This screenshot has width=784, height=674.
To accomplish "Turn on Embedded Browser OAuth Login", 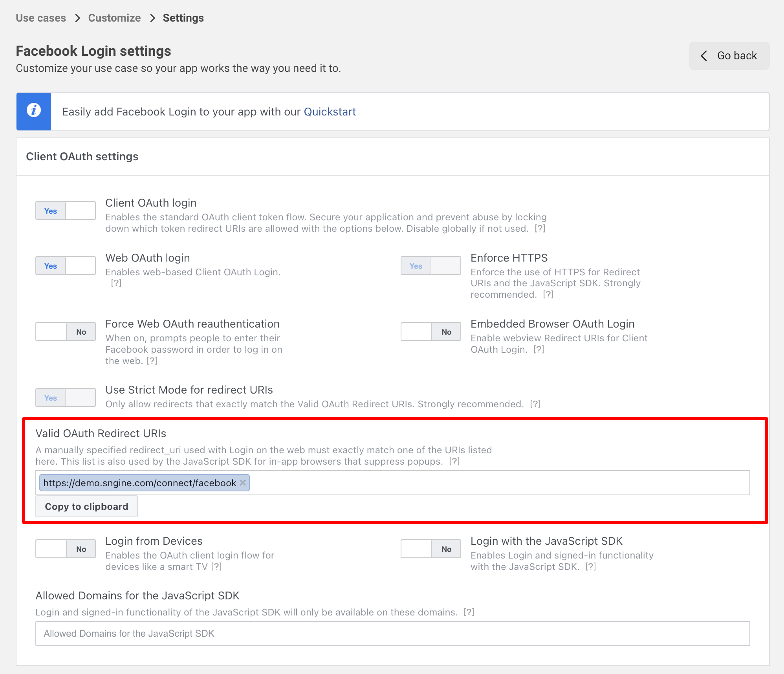I will point(431,332).
